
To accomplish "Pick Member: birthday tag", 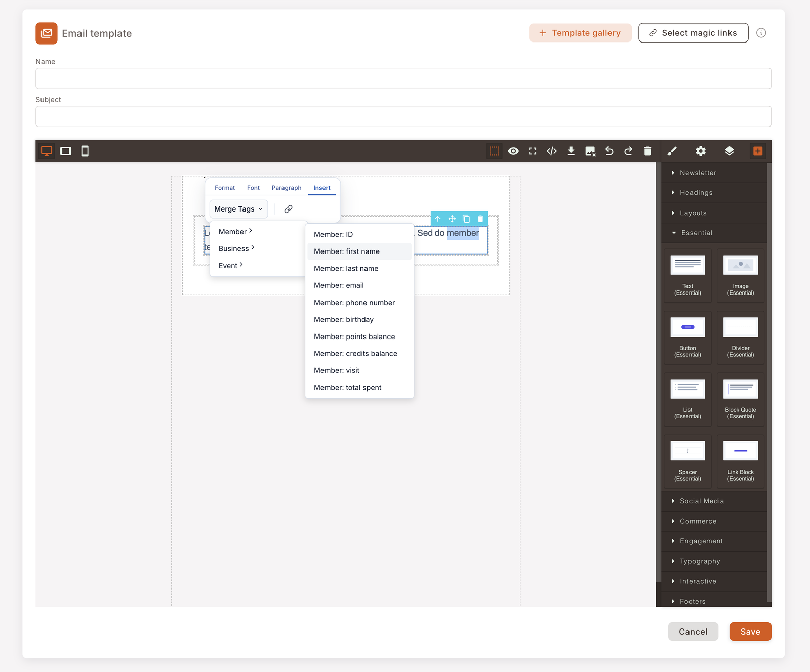I will [x=359, y=319].
